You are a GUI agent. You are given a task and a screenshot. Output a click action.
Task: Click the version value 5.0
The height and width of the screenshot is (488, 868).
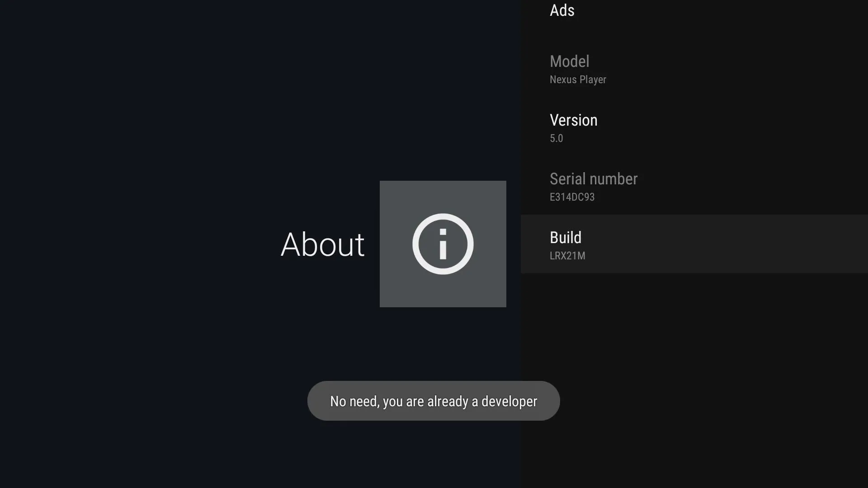tap(556, 138)
